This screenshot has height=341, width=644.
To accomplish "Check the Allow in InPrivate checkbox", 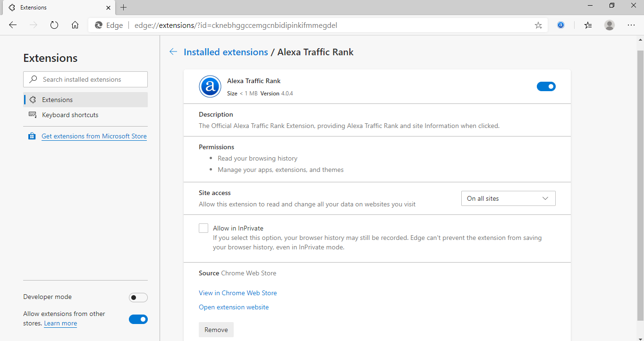I will (x=203, y=228).
